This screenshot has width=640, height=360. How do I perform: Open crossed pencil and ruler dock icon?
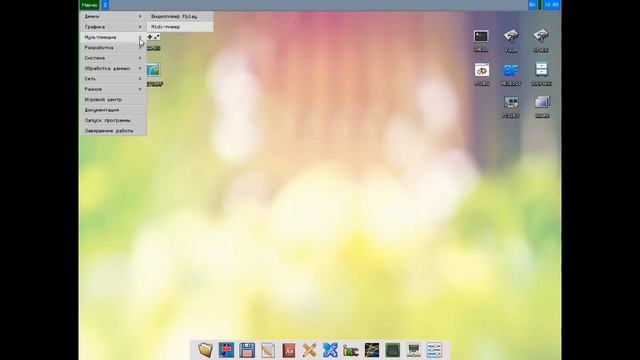(x=309, y=350)
